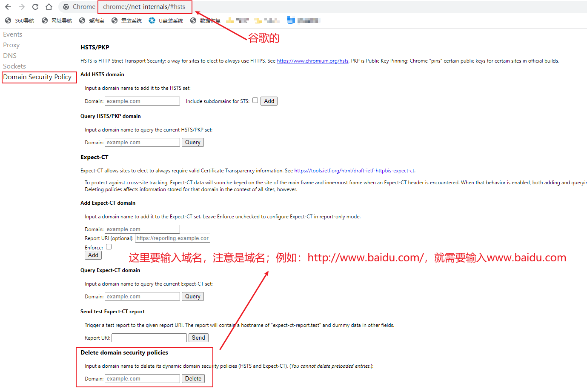The width and height of the screenshot is (587, 392).
Task: Click the Expect-CT section heading
Action: [x=94, y=157]
